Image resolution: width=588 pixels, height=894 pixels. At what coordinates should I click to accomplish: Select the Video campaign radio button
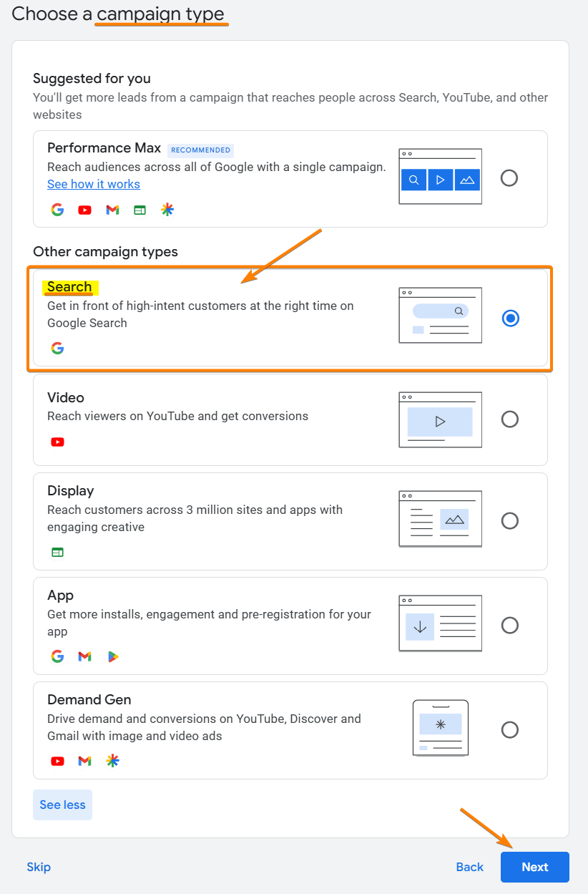[x=509, y=419]
